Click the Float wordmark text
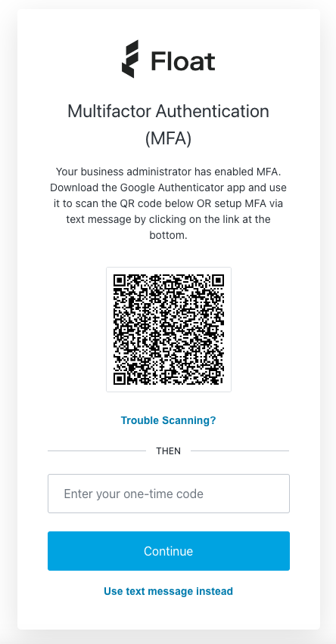336x644 pixels. (183, 62)
